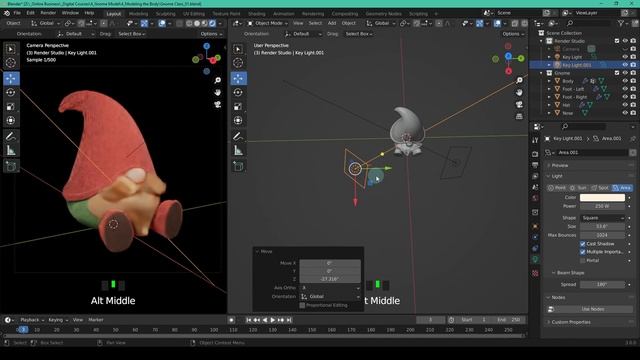Open the Shape dropdown showing Square

(x=602, y=218)
